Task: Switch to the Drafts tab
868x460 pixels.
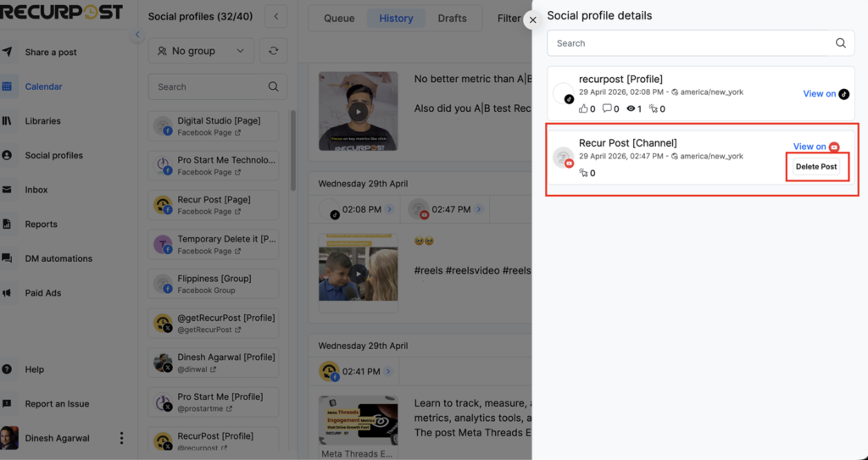Action: [453, 19]
